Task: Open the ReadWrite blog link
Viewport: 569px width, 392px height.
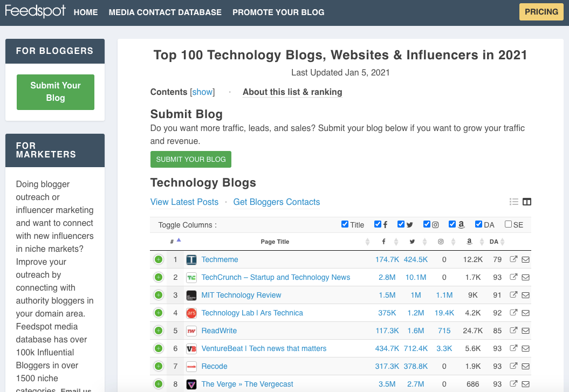Action: coord(219,331)
